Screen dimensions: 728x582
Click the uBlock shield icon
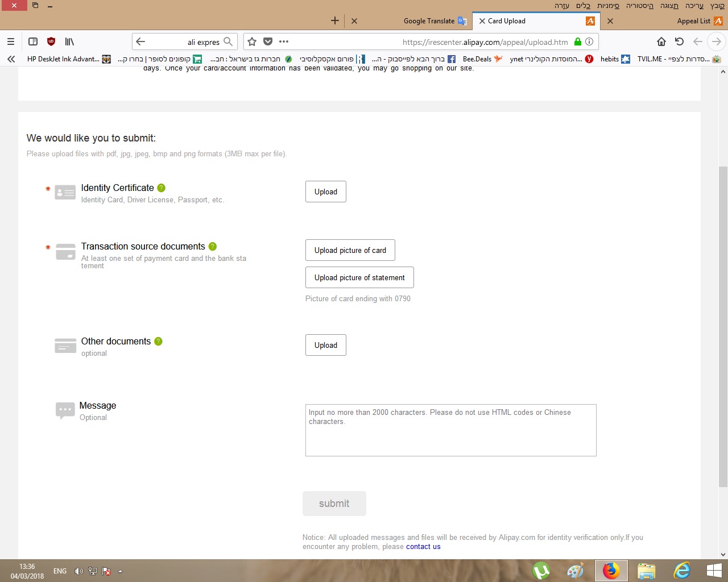click(x=51, y=41)
